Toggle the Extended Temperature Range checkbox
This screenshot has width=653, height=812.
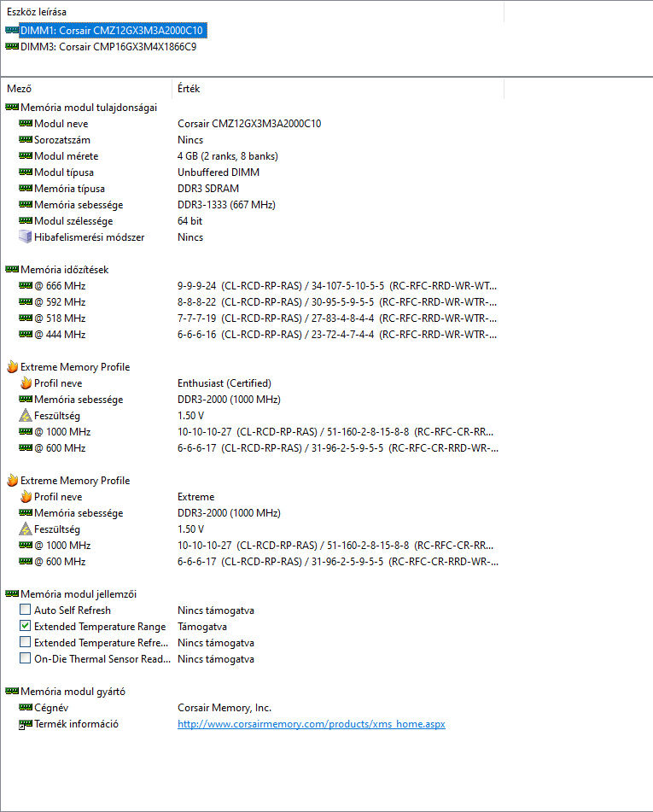pos(25,626)
